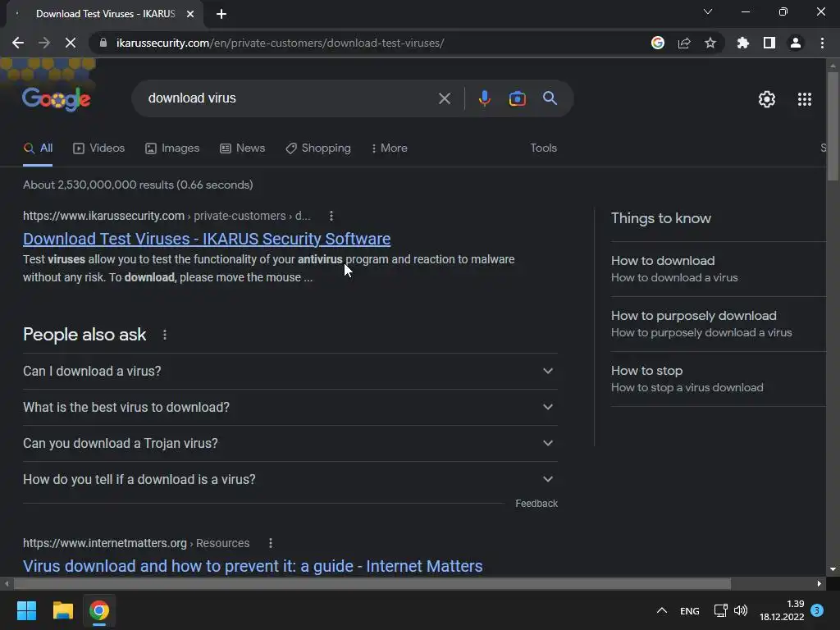This screenshot has height=630, width=840.
Task: Switch to Images results
Action: pyautogui.click(x=172, y=148)
